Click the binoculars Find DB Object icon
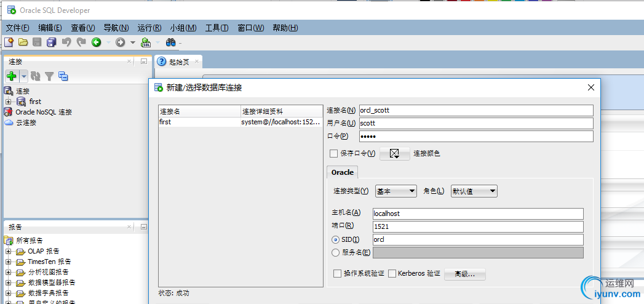Viewport: 644px width, 304px height. tap(171, 42)
